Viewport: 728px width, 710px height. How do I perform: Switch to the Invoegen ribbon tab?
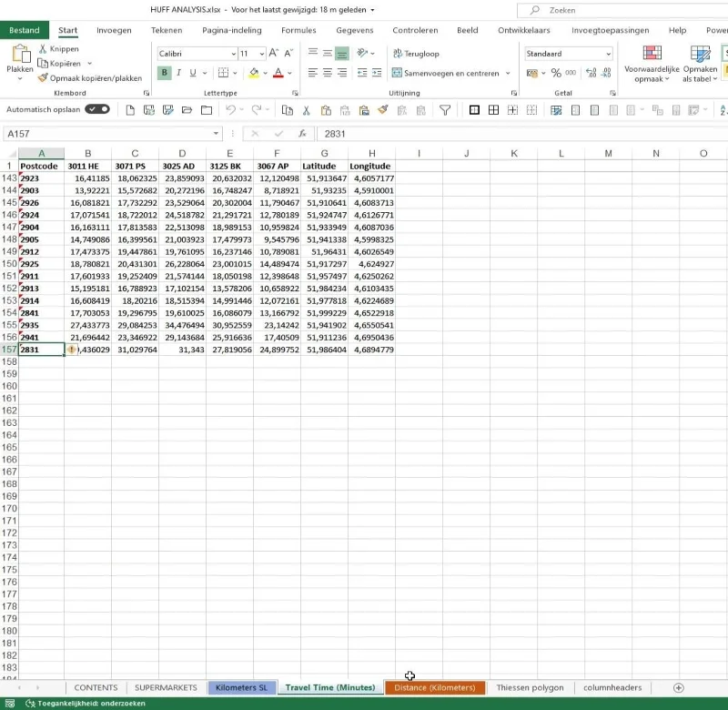114,30
